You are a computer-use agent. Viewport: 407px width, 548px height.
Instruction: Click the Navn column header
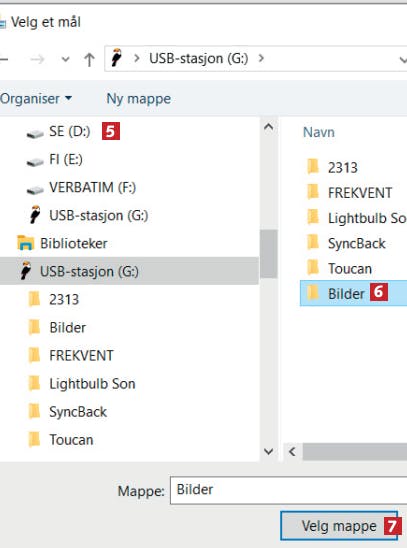click(319, 132)
